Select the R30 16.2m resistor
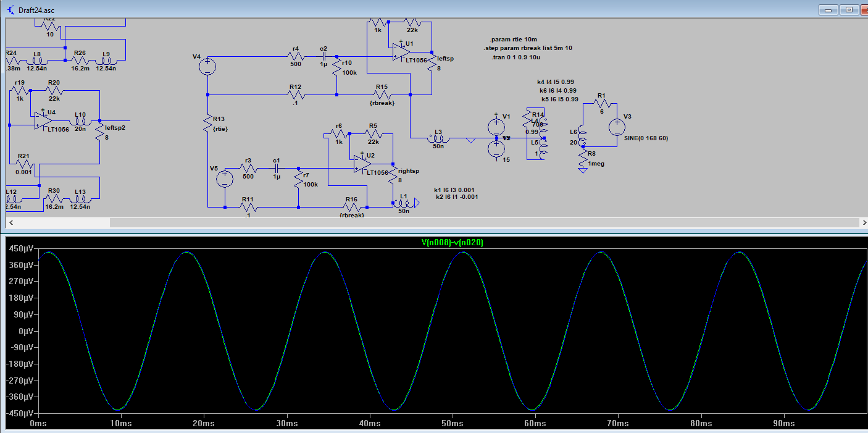 (x=54, y=199)
